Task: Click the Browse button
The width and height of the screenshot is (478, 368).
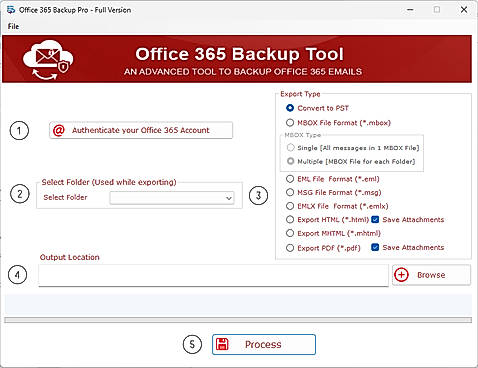Action: (x=431, y=275)
